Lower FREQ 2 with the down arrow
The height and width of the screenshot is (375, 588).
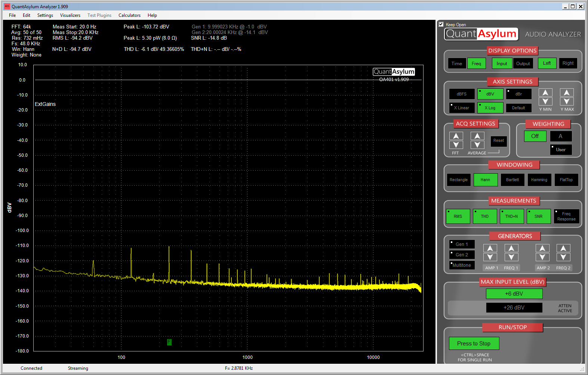(x=563, y=257)
